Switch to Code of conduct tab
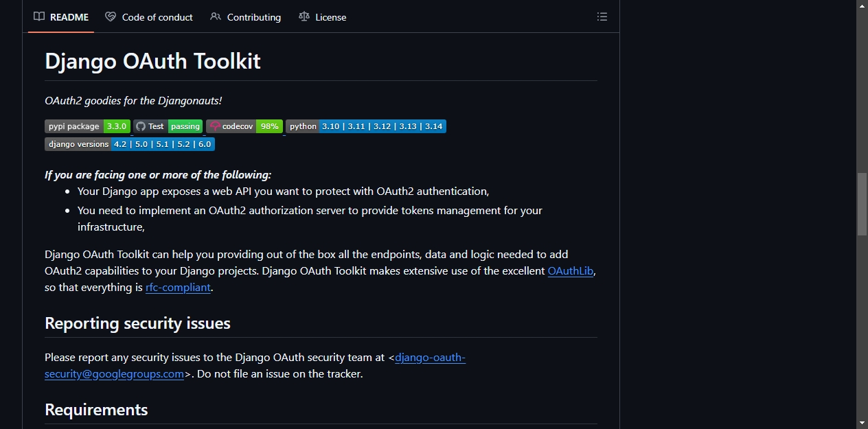 149,17
